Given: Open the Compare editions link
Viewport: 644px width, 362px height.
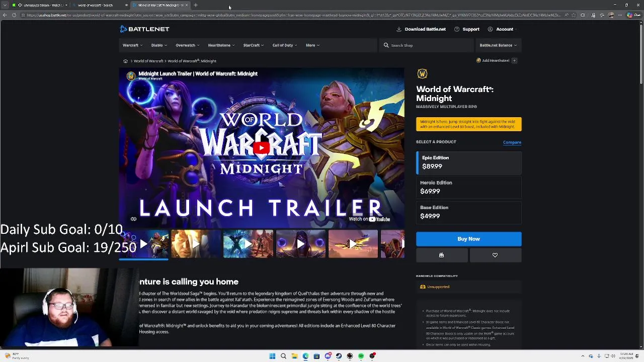Looking at the screenshot, I should coord(512,142).
